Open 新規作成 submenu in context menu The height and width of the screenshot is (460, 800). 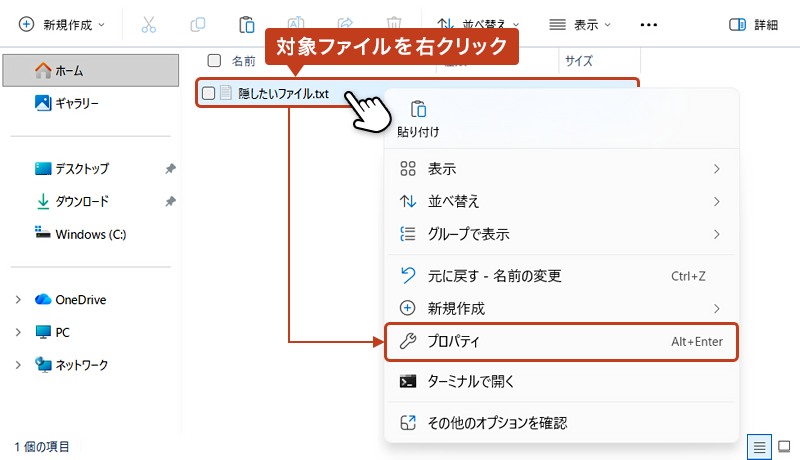[x=561, y=309]
